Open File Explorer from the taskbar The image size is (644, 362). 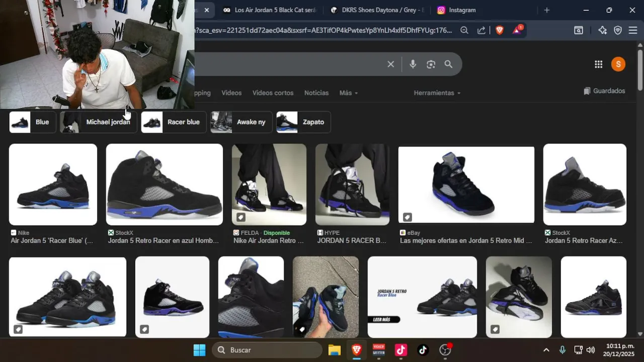coord(335,350)
